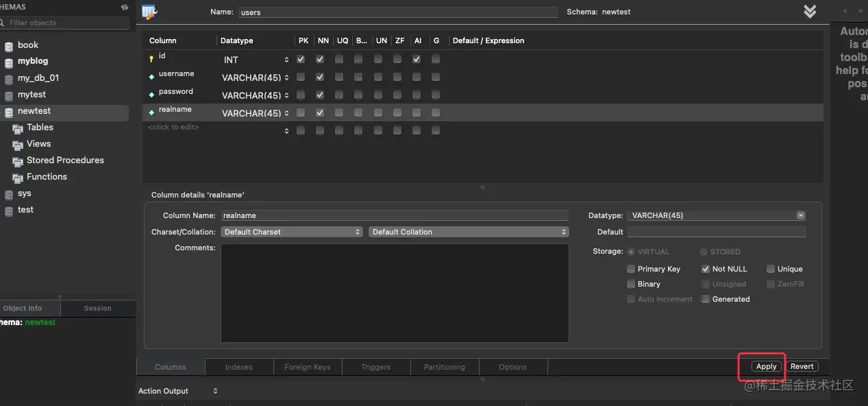This screenshot has width=868, height=406.
Task: Click the Filter objects search field
Action: [x=64, y=23]
